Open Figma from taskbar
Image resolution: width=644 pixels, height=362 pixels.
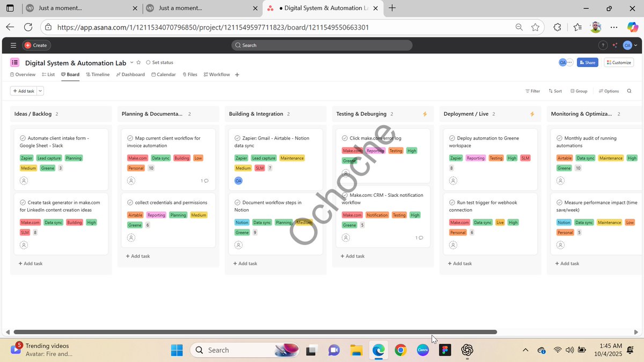[444, 350]
